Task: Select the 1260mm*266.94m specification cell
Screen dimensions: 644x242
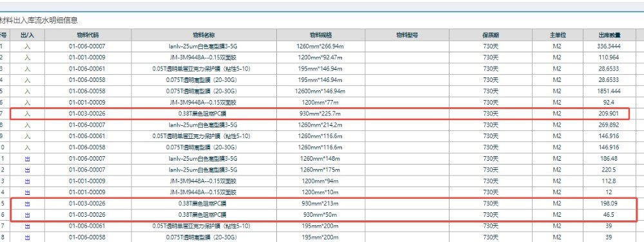Action: [320, 46]
